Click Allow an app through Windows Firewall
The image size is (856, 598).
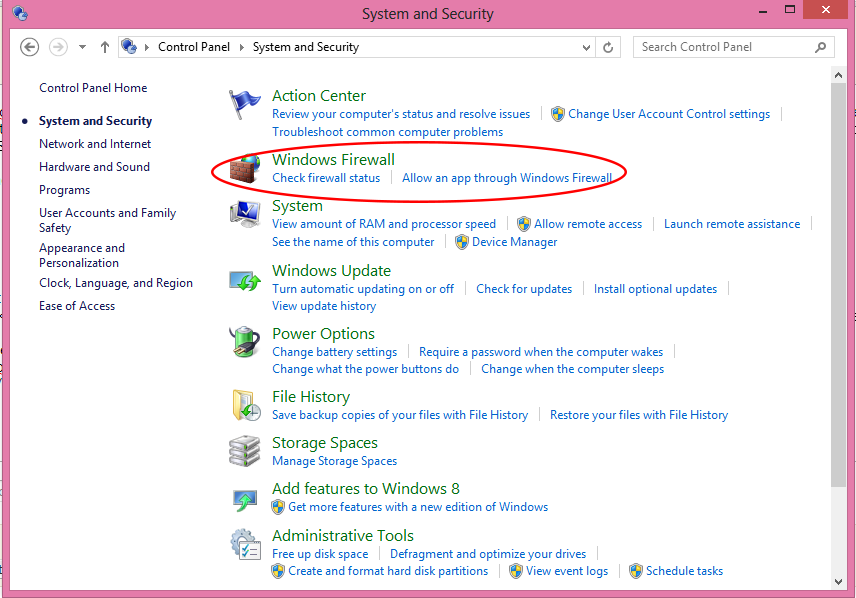coord(507,178)
